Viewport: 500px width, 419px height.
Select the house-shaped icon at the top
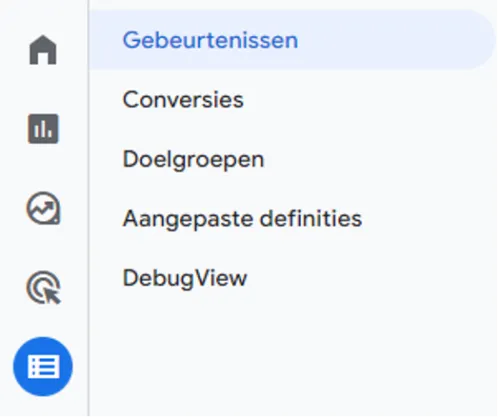coord(43,50)
